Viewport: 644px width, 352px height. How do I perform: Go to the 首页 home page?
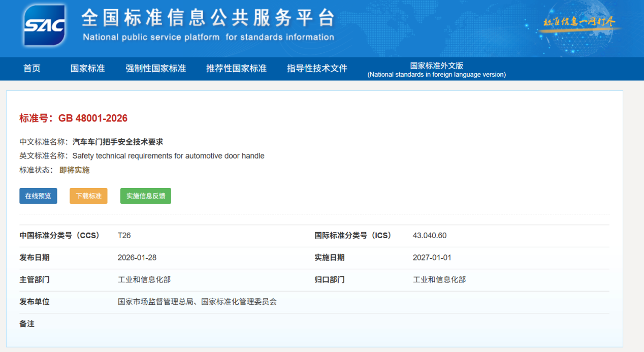click(32, 69)
